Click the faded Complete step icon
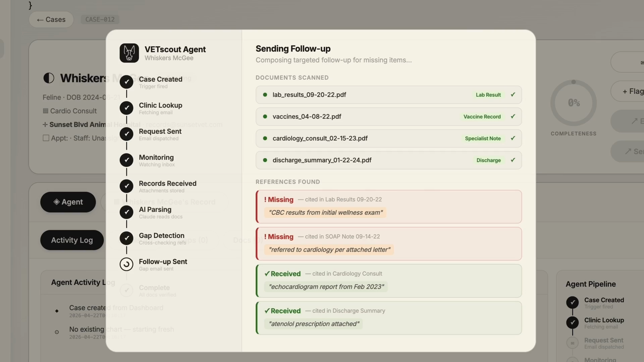Viewport: 644px width, 362px height. click(126, 290)
